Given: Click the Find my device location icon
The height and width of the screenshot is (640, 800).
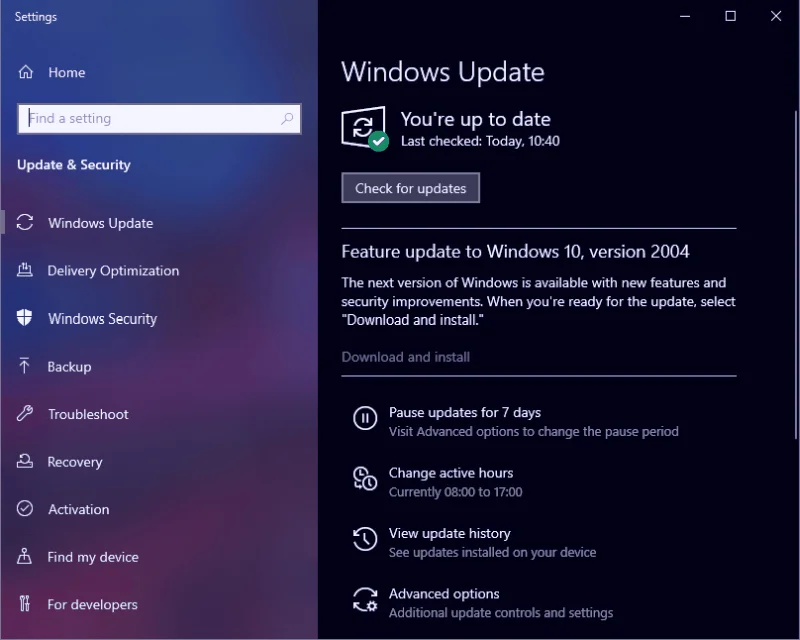Looking at the screenshot, I should click(x=25, y=557).
